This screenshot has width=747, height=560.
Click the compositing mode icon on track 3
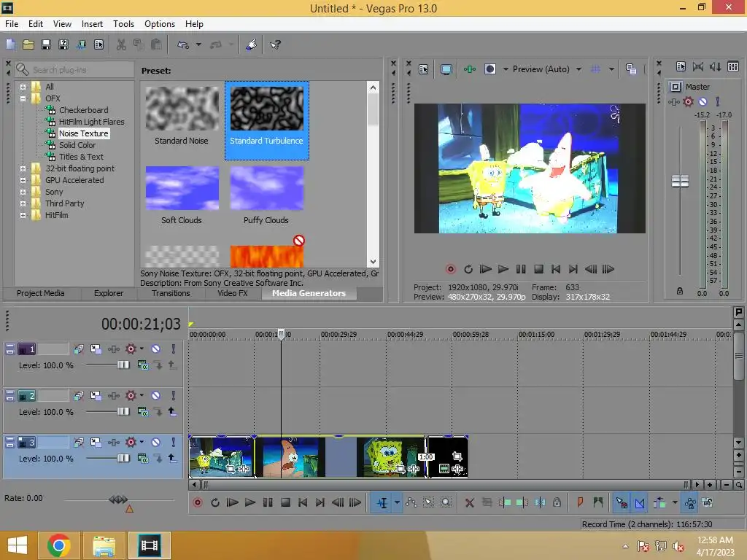click(x=142, y=459)
